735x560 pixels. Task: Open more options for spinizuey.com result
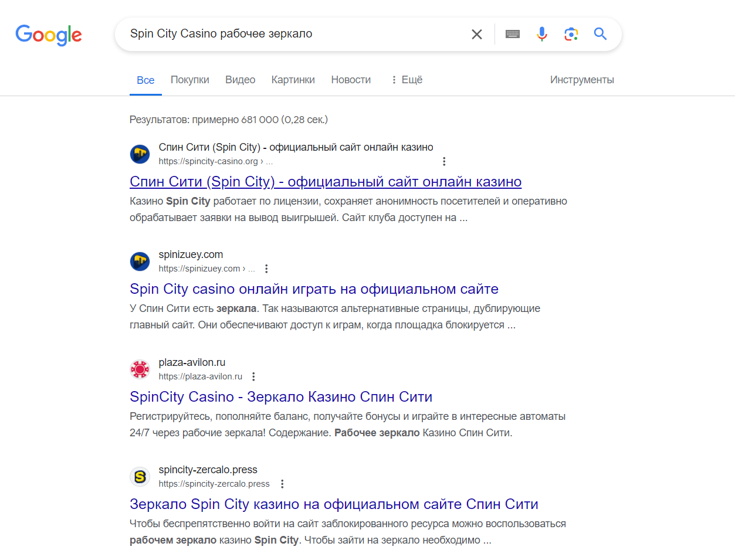pyautogui.click(x=266, y=269)
